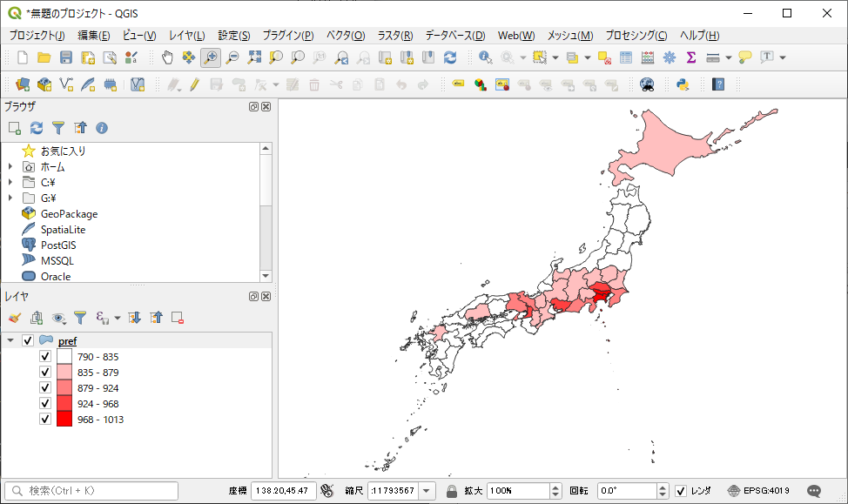Click the Save Project floppy icon
The width and height of the screenshot is (848, 504).
pos(66,57)
